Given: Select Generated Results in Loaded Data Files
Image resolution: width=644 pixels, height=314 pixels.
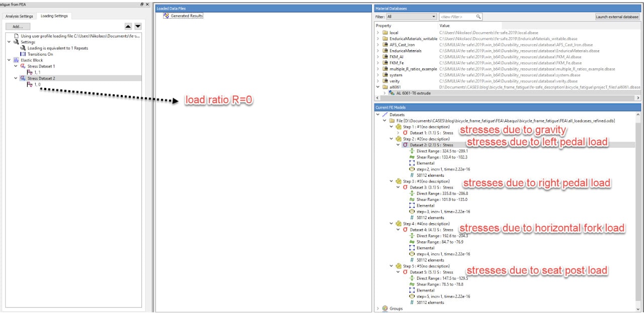Looking at the screenshot, I should pyautogui.click(x=187, y=16).
